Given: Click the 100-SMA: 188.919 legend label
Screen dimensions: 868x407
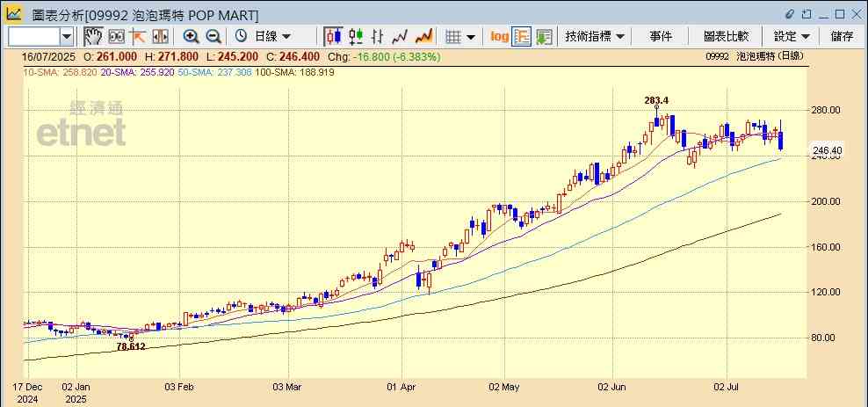Looking at the screenshot, I should tap(294, 72).
